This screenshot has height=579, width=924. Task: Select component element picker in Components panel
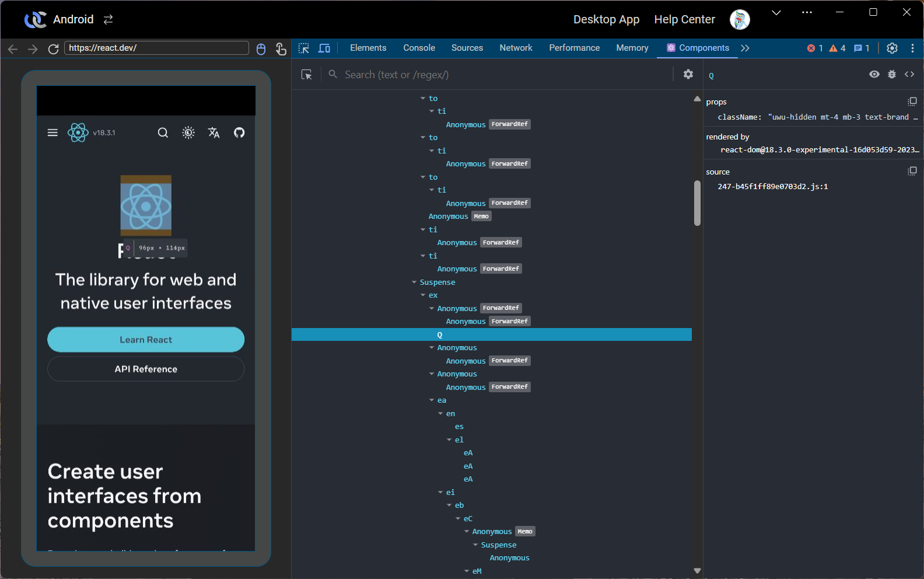tap(307, 75)
